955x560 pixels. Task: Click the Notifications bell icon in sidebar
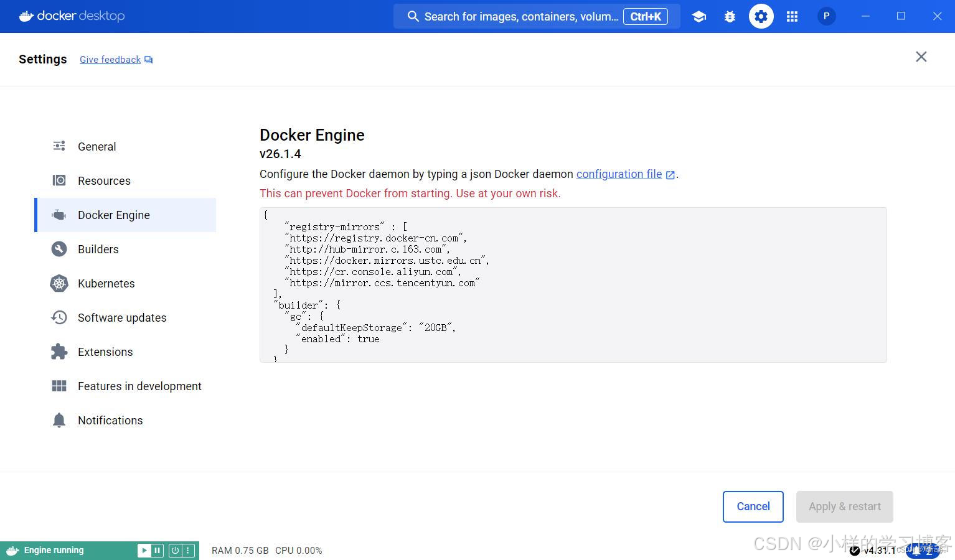59,420
